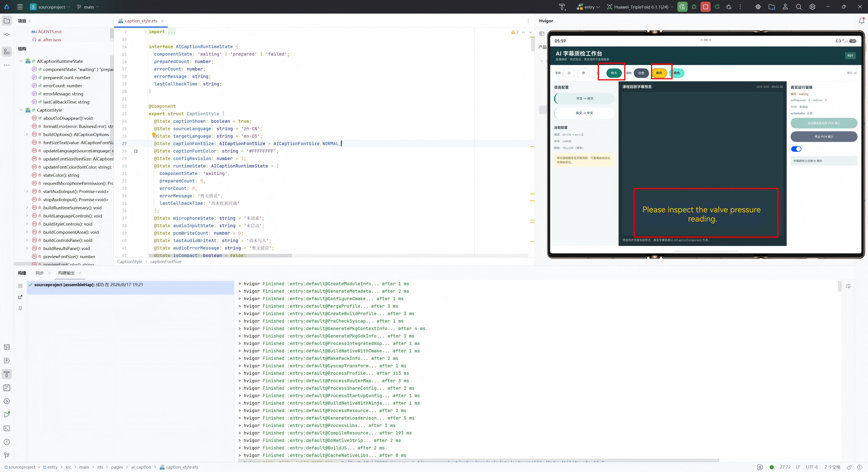Collapse CaptionStyle node in structure tree
The width and height of the screenshot is (868, 472).
(21, 110)
